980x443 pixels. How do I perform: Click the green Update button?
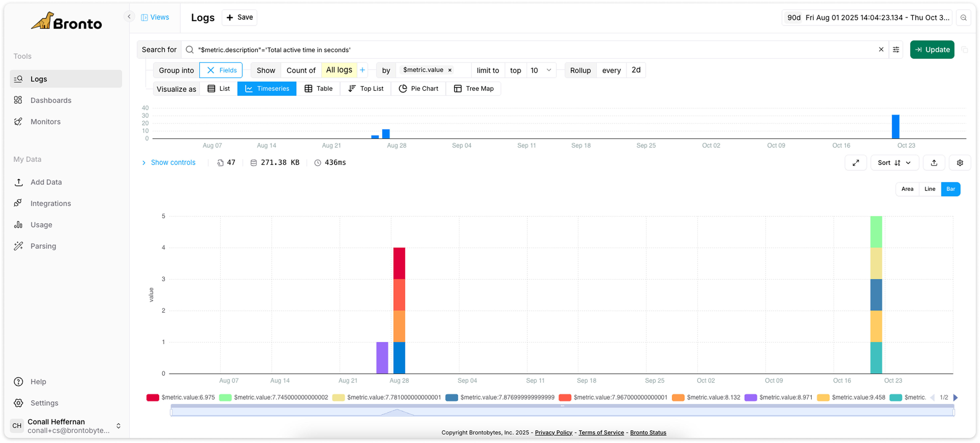pos(932,50)
